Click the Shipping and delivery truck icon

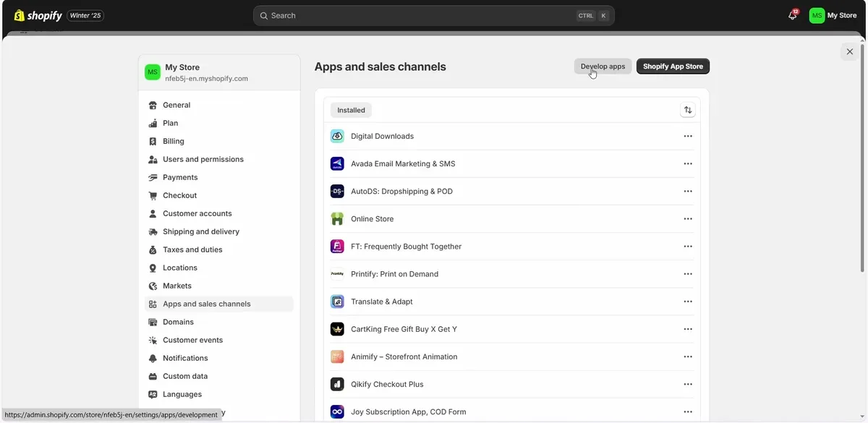pyautogui.click(x=153, y=231)
